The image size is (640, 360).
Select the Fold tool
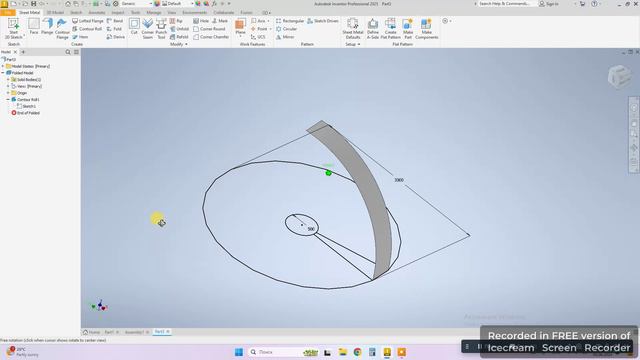114,29
